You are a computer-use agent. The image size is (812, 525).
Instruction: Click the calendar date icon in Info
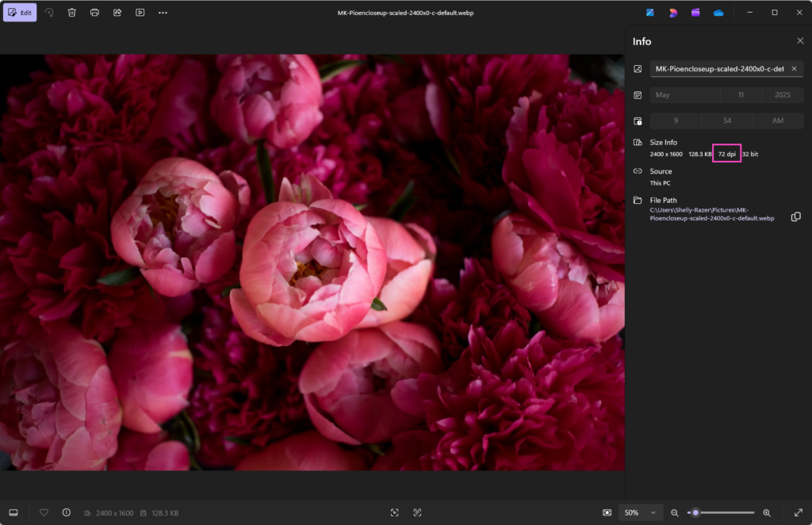(x=638, y=94)
